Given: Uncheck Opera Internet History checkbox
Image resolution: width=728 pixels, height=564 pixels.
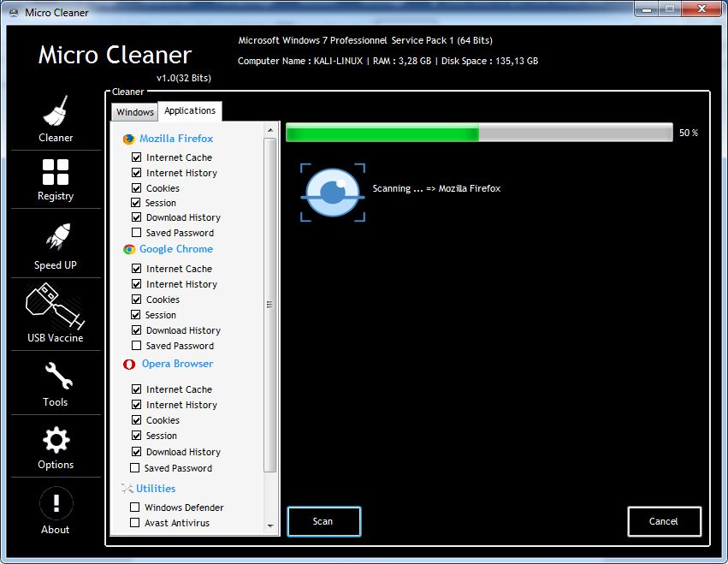Looking at the screenshot, I should [x=137, y=404].
